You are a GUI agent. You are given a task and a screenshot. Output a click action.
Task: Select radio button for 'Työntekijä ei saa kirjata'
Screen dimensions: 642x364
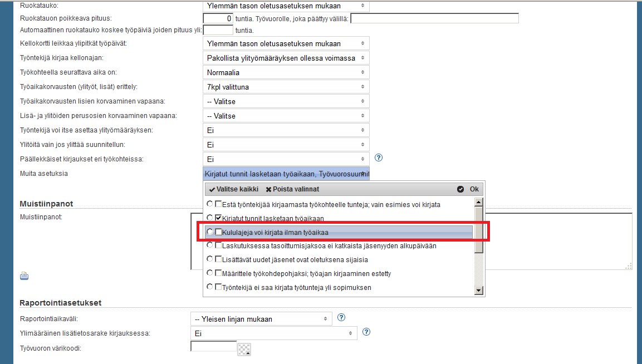[x=210, y=287]
